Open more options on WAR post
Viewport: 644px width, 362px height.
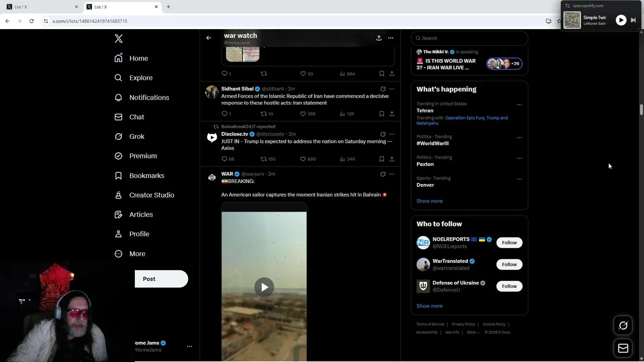click(392, 174)
